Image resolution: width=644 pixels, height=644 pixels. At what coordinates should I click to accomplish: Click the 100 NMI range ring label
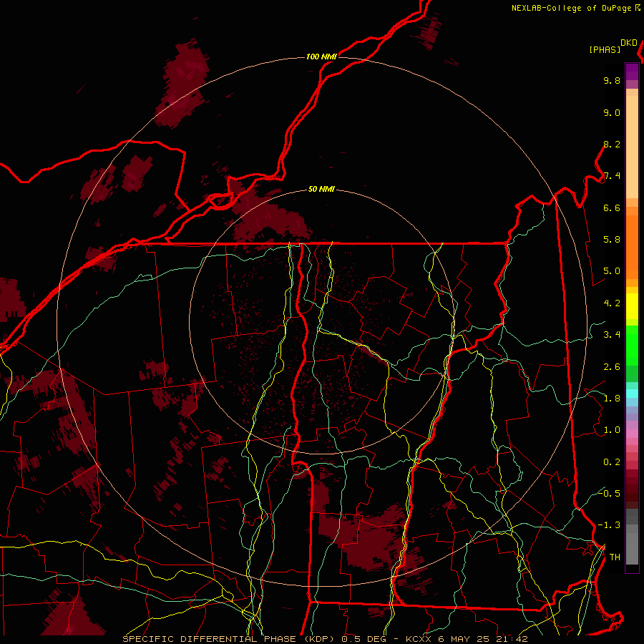click(321, 57)
